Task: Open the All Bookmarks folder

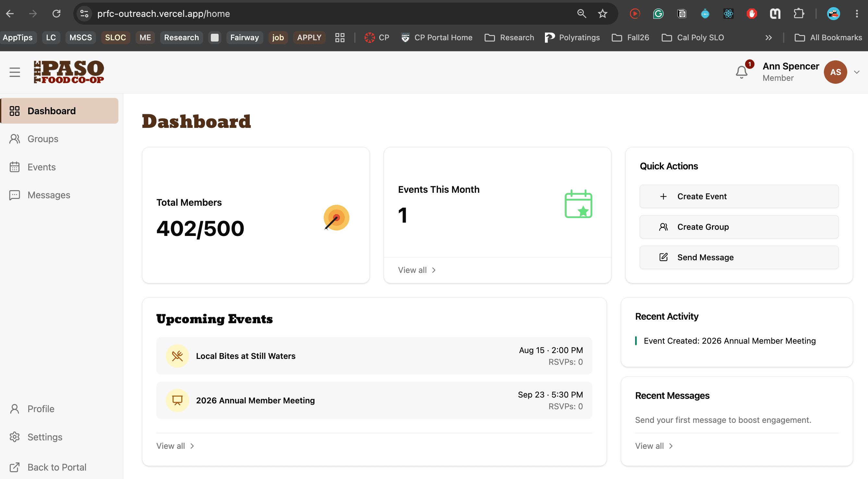Action: (x=828, y=37)
